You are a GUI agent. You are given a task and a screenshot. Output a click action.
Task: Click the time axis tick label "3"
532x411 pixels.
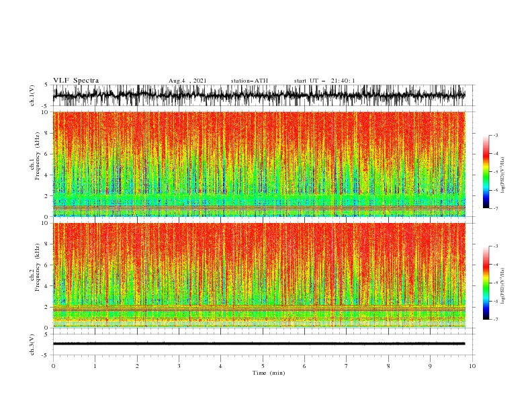coord(179,366)
